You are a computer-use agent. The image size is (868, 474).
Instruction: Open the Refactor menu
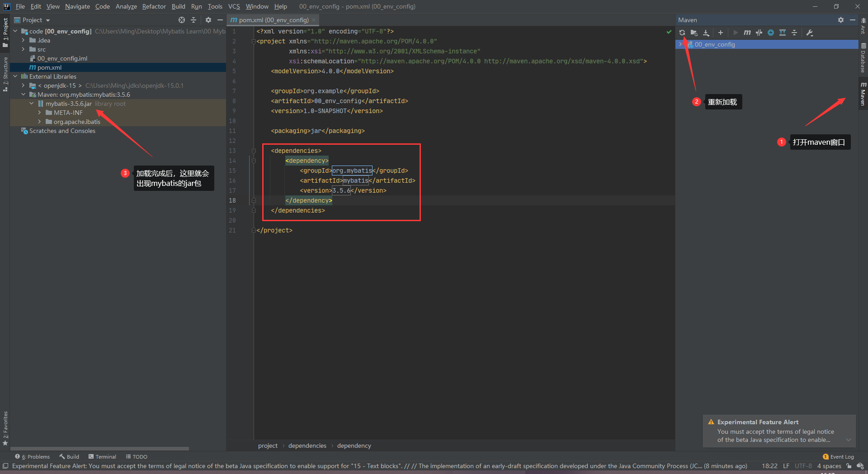coord(154,6)
